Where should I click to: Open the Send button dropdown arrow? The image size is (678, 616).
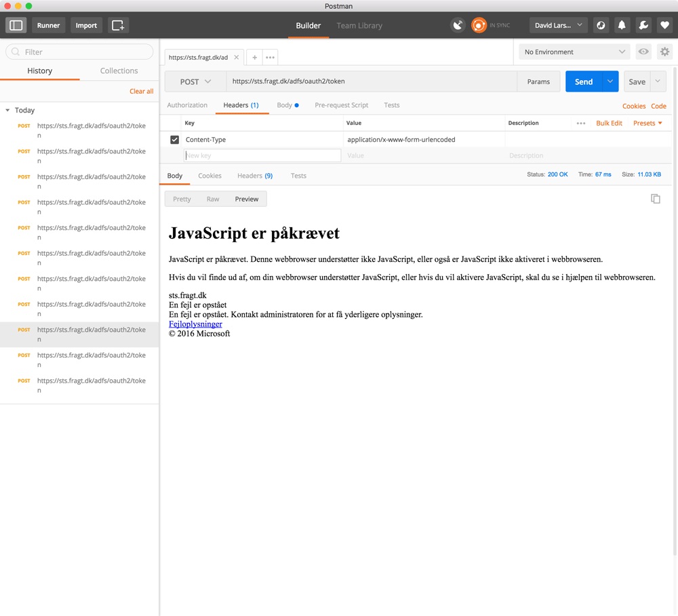pyautogui.click(x=610, y=81)
